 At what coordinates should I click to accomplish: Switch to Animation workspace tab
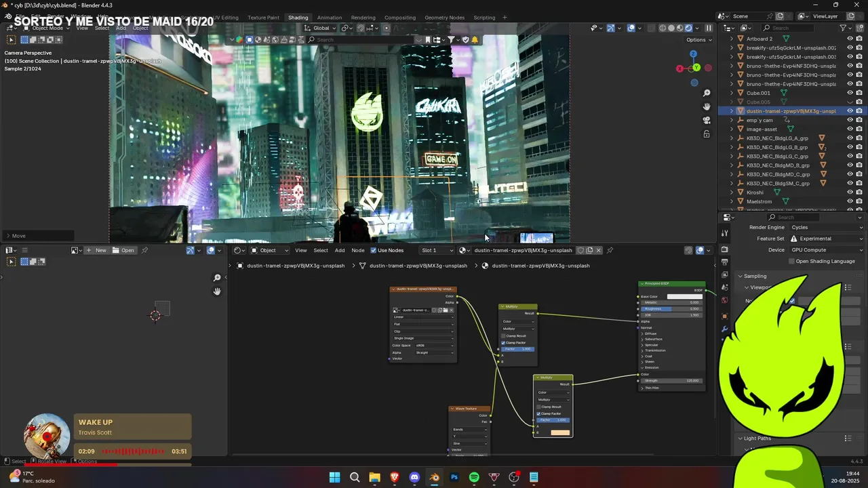pyautogui.click(x=330, y=18)
